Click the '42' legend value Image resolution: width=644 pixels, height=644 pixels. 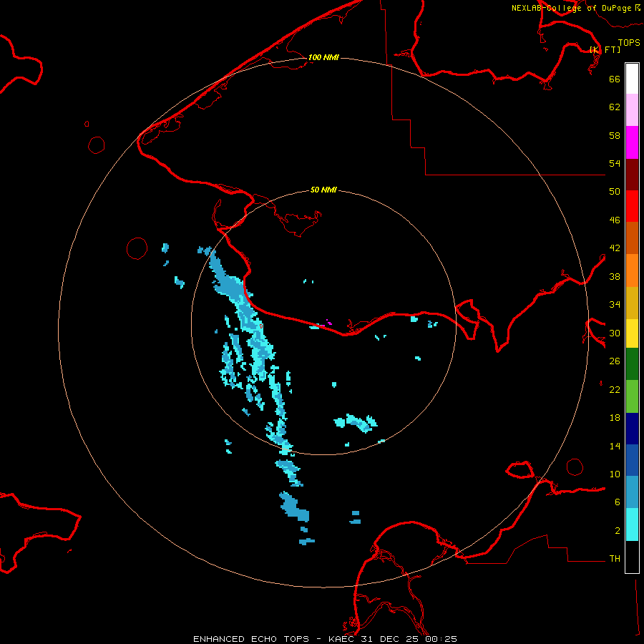pyautogui.click(x=615, y=248)
